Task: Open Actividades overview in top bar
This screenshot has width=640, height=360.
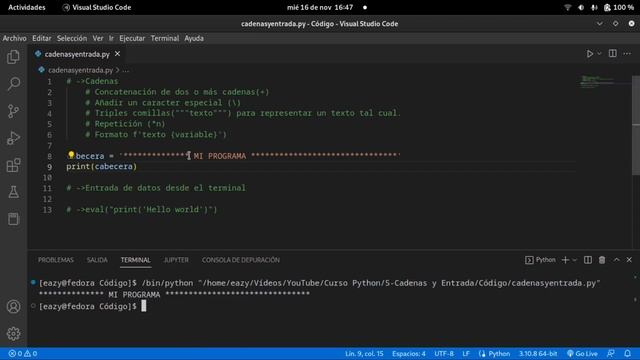Action: click(x=27, y=7)
